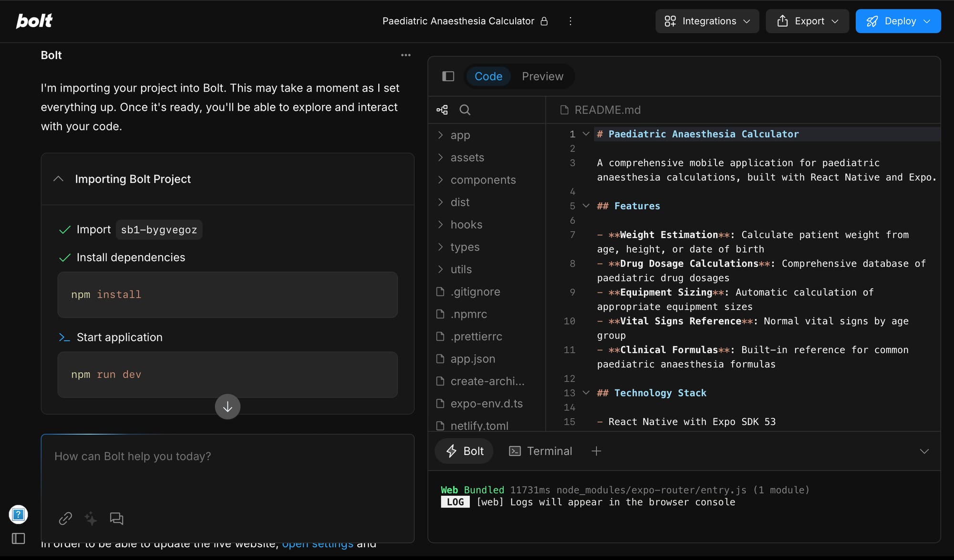Click the file tree view icon
Image resolution: width=954 pixels, height=560 pixels.
[442, 110]
